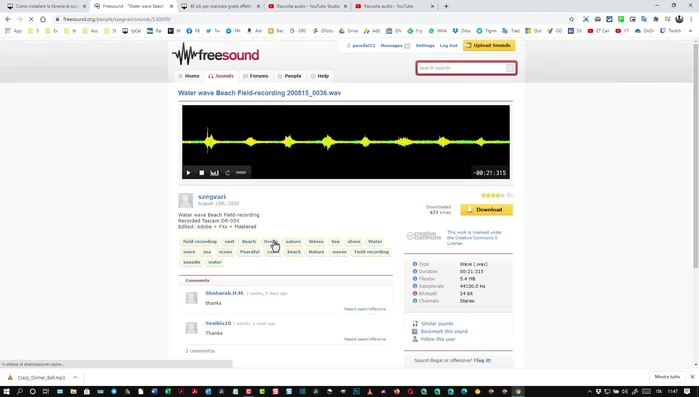Image resolution: width=699 pixels, height=397 pixels.
Task: Open Shoharab.H.M. commenter profile
Action: [x=224, y=293]
